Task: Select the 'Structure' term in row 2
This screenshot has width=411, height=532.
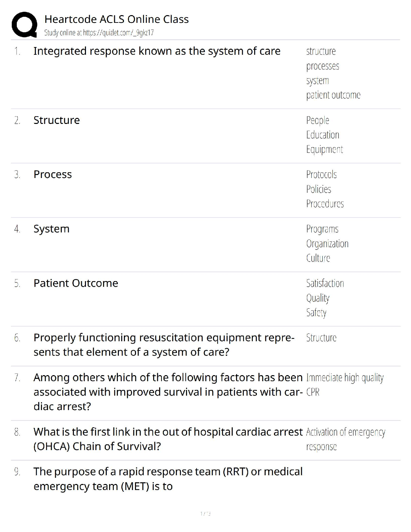Action: point(57,120)
